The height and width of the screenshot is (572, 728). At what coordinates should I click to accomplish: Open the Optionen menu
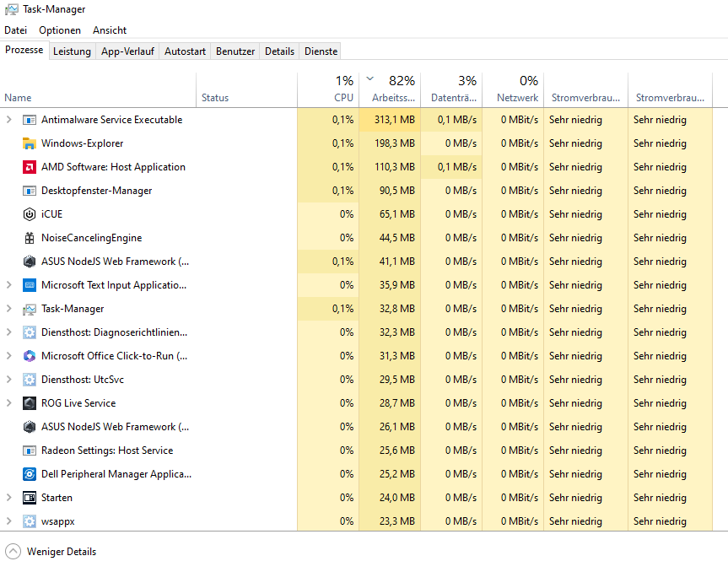[60, 30]
